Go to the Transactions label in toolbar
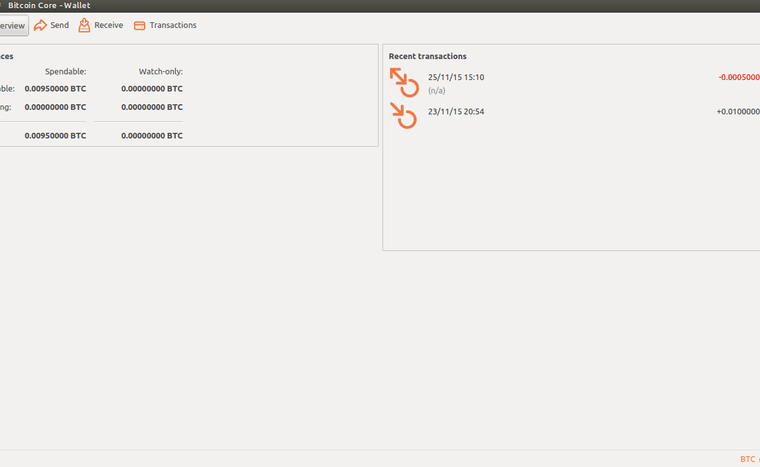 point(173,25)
